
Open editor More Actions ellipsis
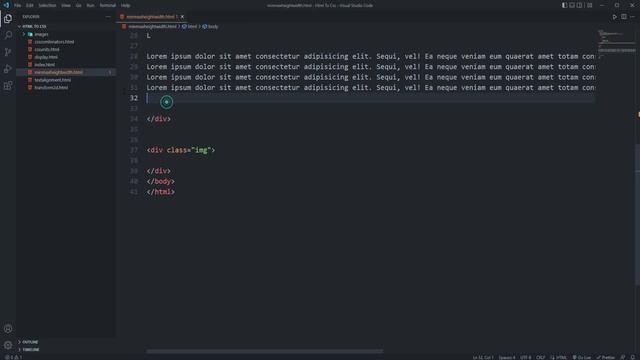(633, 17)
